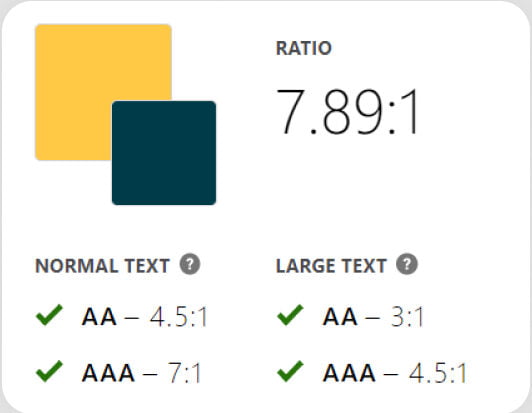This screenshot has height=413, width=532.
Task: Click the NORMAL TEXT heading
Action: [x=102, y=266]
